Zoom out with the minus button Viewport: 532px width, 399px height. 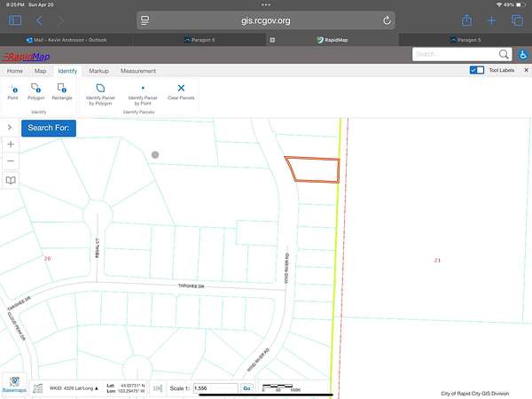(x=11, y=161)
